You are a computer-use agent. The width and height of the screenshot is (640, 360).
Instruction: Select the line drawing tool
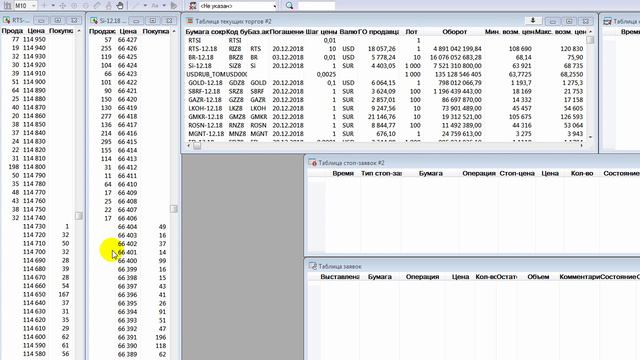click(x=136, y=6)
